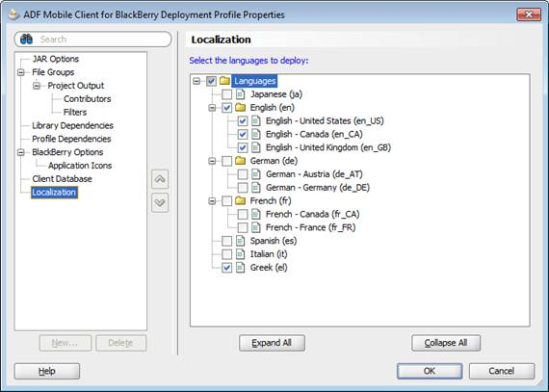Uncheck English - United Kingdom checkbox
This screenshot has width=549, height=392.
(x=243, y=147)
